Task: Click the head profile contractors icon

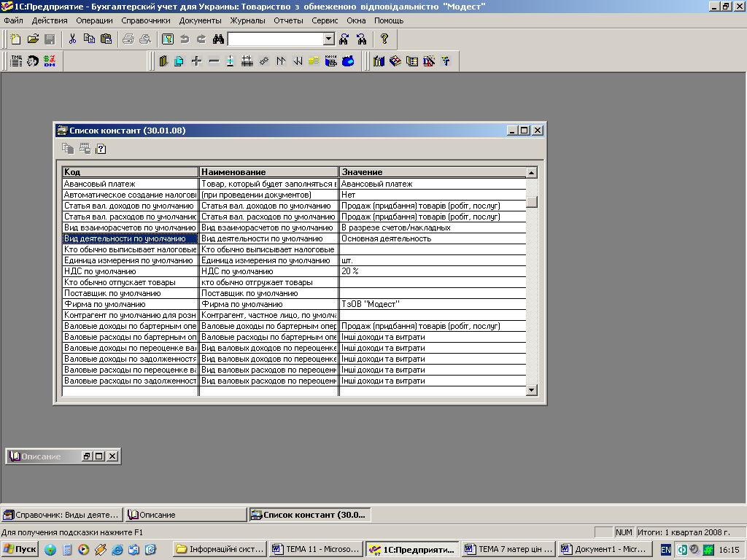Action: coord(32,61)
